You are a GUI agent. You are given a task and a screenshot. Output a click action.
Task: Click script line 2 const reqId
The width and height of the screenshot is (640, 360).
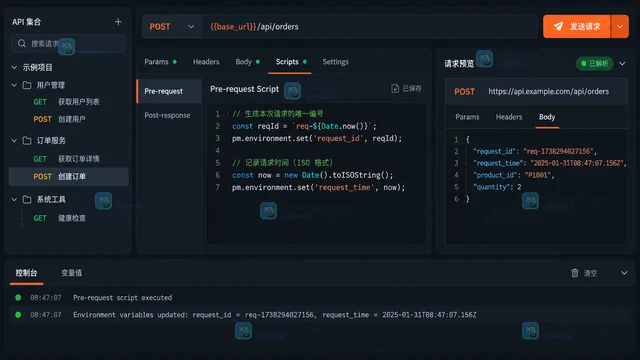pyautogui.click(x=304, y=126)
